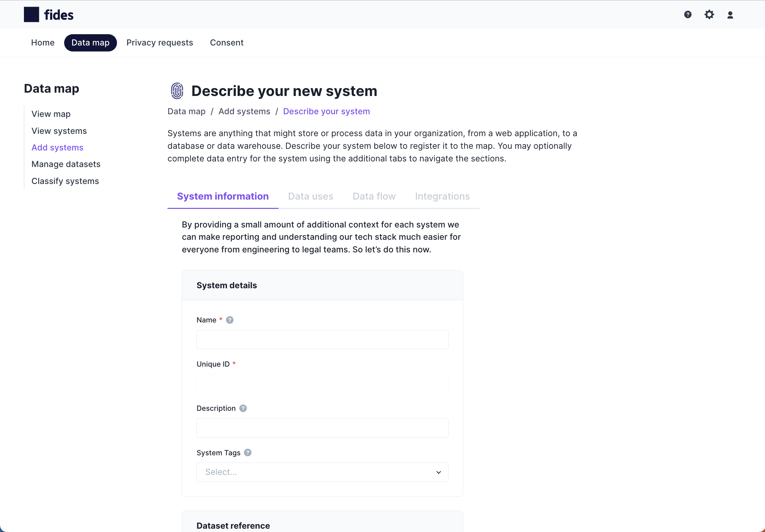Click the fingerprint icon beside the page title
This screenshot has width=765, height=532.
coord(177,91)
